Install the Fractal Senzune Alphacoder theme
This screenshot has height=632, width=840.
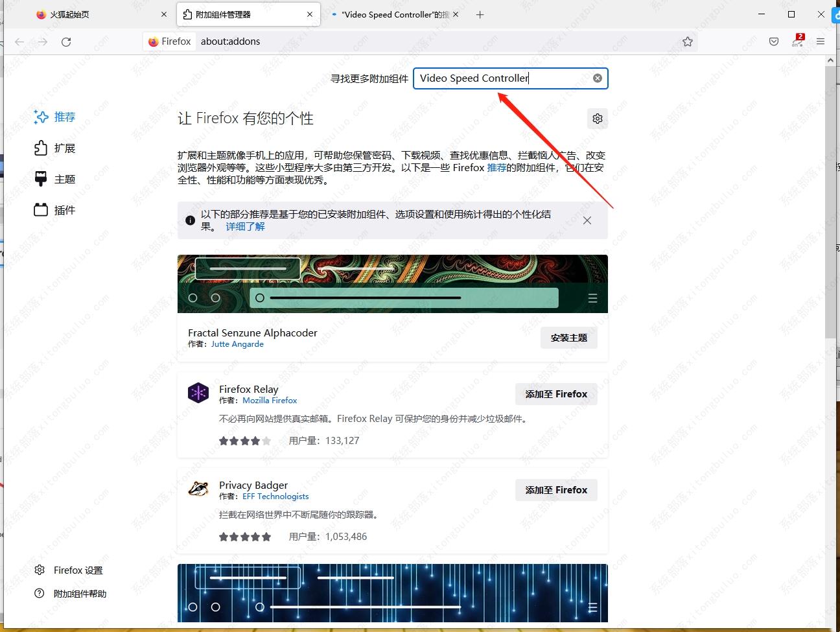[x=568, y=338]
